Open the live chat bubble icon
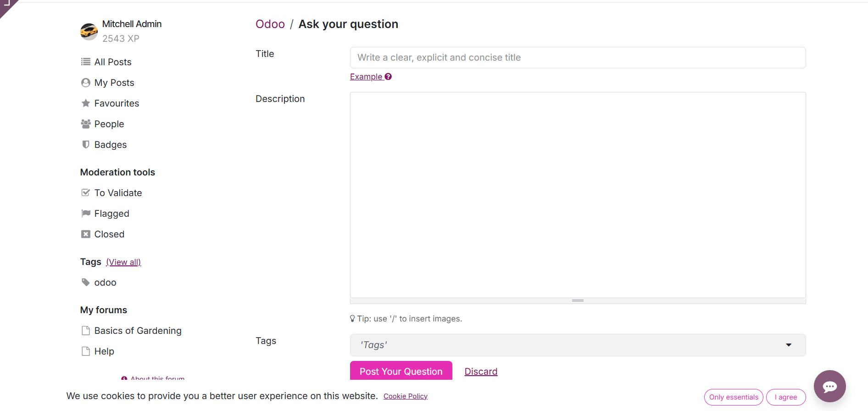The width and height of the screenshot is (868, 411). click(x=829, y=386)
